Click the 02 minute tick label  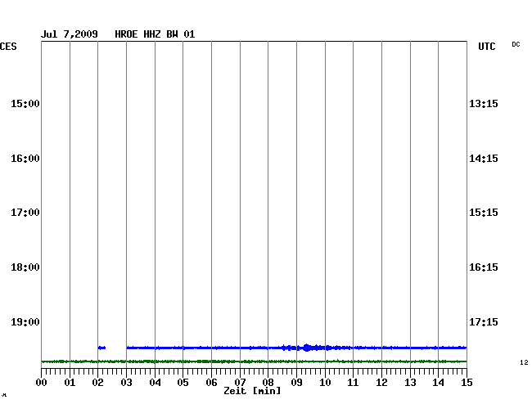click(x=97, y=383)
